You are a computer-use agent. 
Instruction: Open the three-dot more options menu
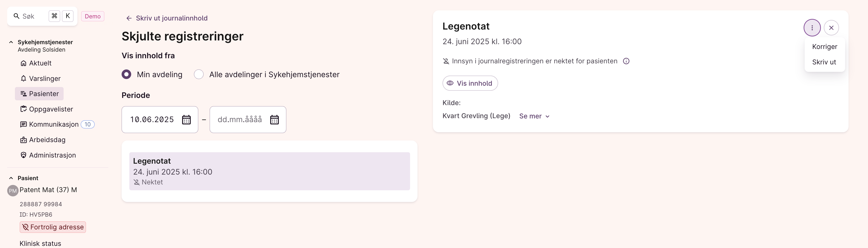(x=812, y=28)
